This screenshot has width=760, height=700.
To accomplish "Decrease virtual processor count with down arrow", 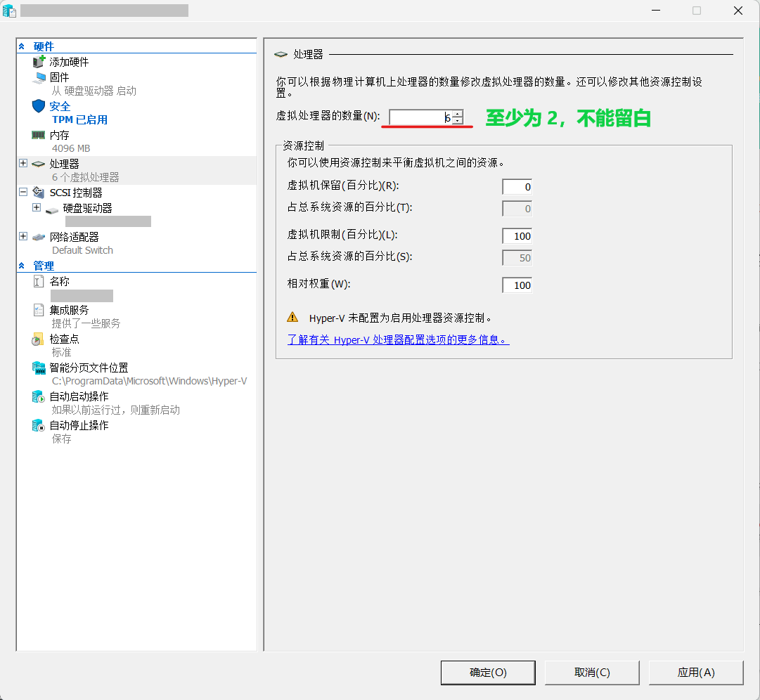I will (x=458, y=120).
